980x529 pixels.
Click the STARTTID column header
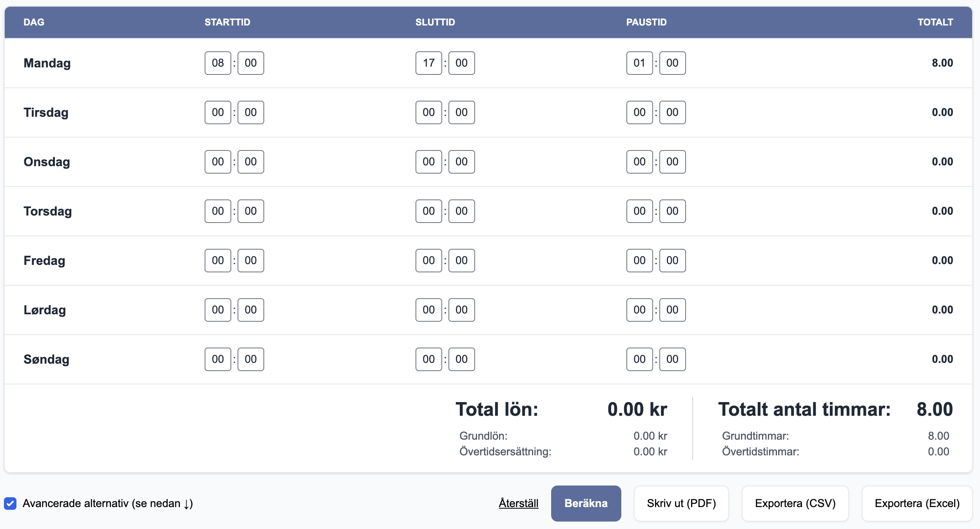227,22
